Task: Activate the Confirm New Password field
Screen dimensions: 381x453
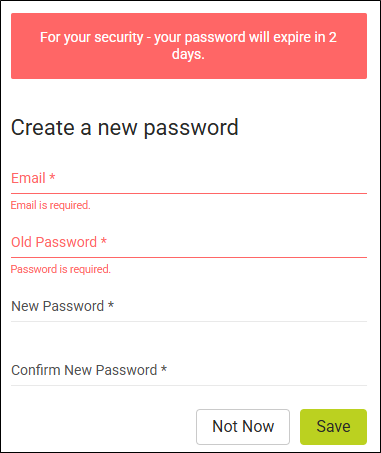Action: [x=189, y=370]
